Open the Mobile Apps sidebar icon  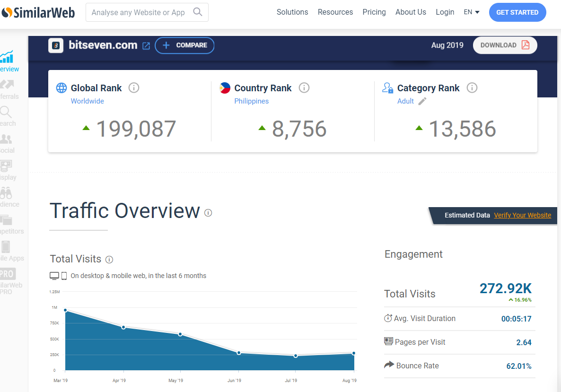(x=6, y=247)
